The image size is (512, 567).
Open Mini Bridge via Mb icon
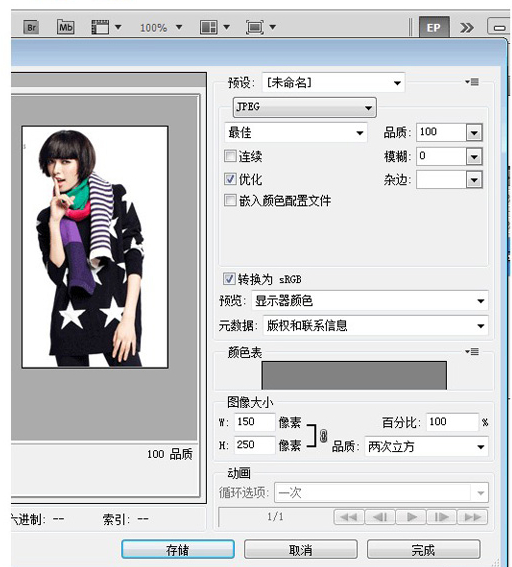[66, 27]
